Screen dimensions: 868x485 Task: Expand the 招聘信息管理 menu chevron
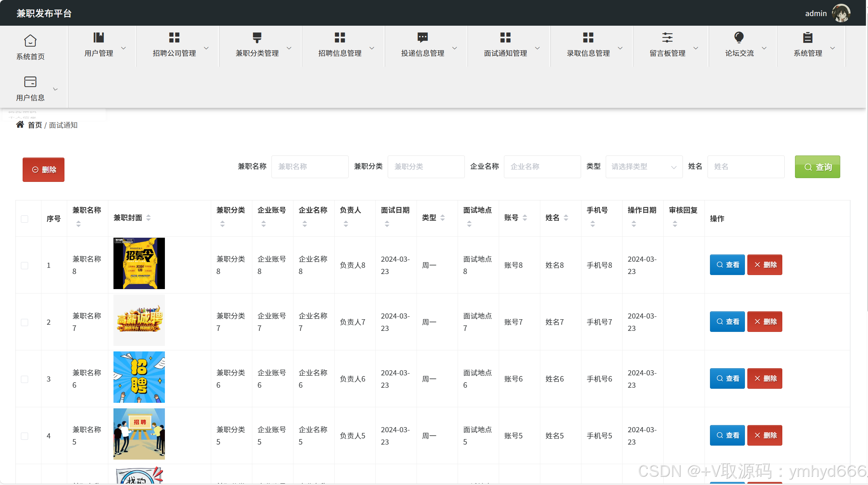pyautogui.click(x=372, y=48)
